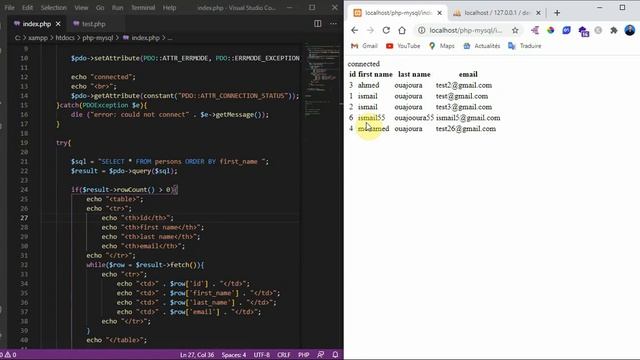The height and width of the screenshot is (360, 640).
Task: Click htdocs in the breadcrumb path
Action: (65, 38)
